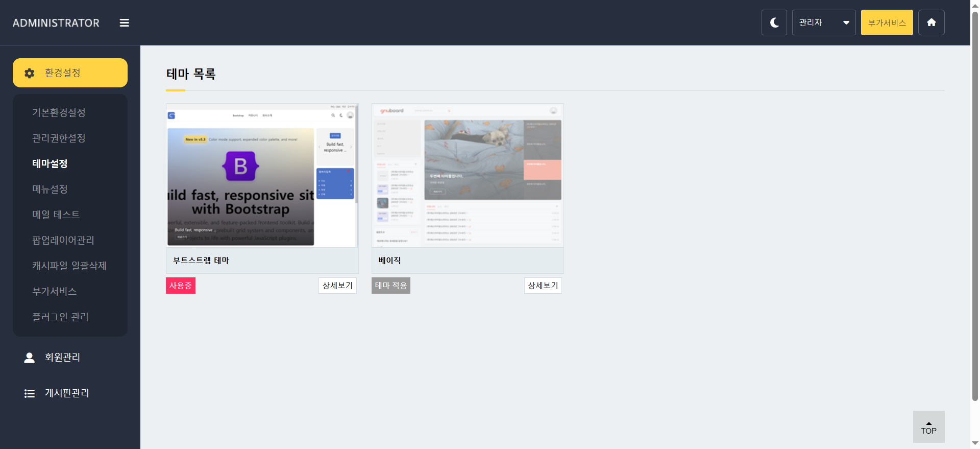The height and width of the screenshot is (449, 980).
Task: Click the TOP scroll-up arrow button
Action: tap(928, 427)
